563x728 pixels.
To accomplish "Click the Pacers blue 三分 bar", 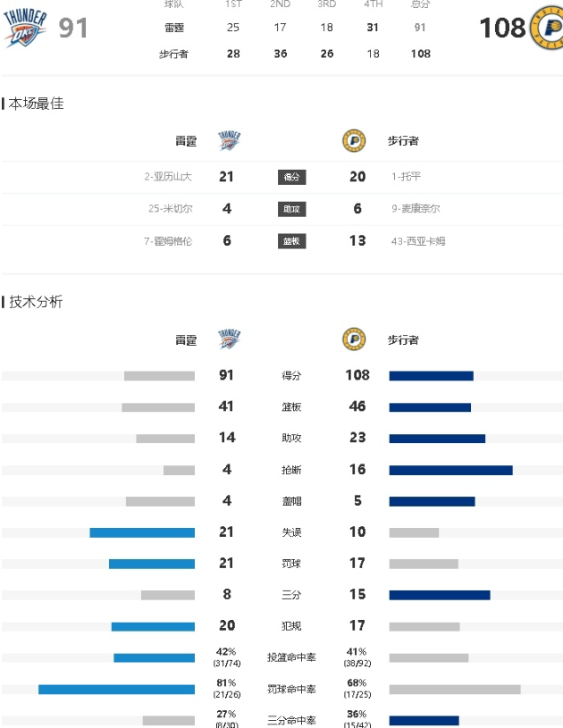I will tap(440, 595).
